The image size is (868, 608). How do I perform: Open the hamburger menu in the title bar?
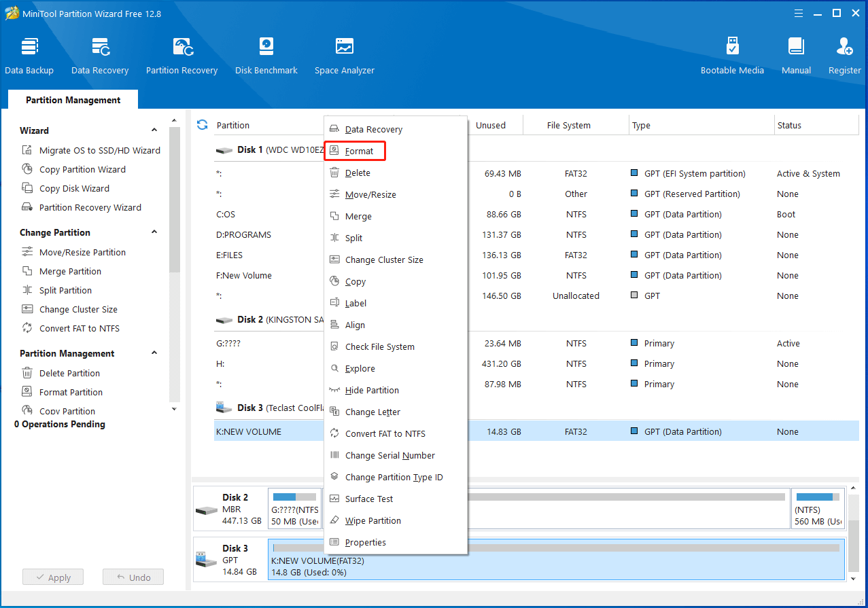(x=799, y=13)
